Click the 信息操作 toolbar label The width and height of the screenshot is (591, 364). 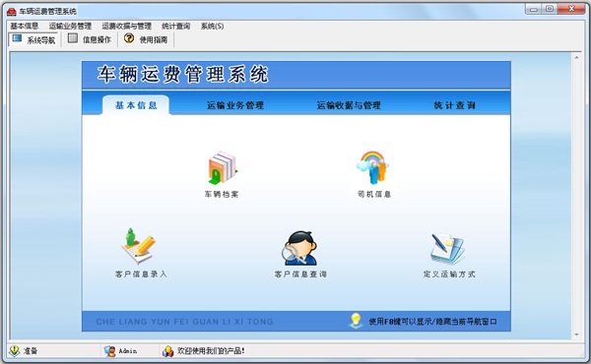click(x=97, y=39)
